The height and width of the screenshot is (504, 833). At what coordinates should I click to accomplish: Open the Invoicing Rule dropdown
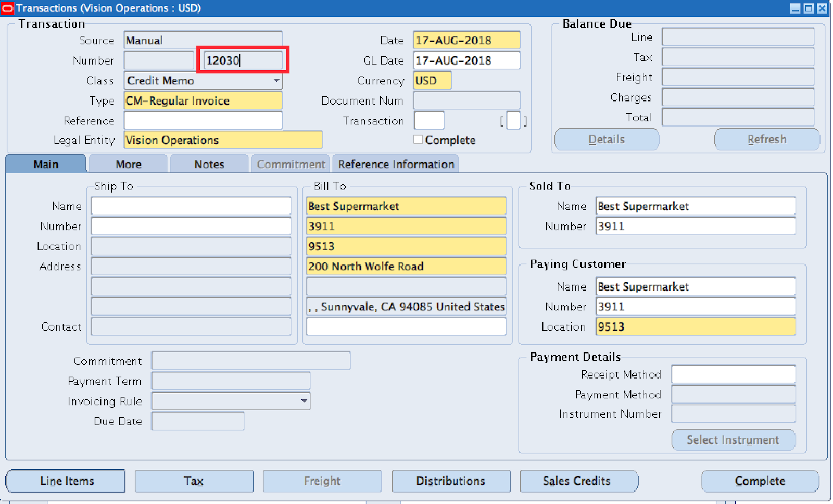pyautogui.click(x=304, y=401)
